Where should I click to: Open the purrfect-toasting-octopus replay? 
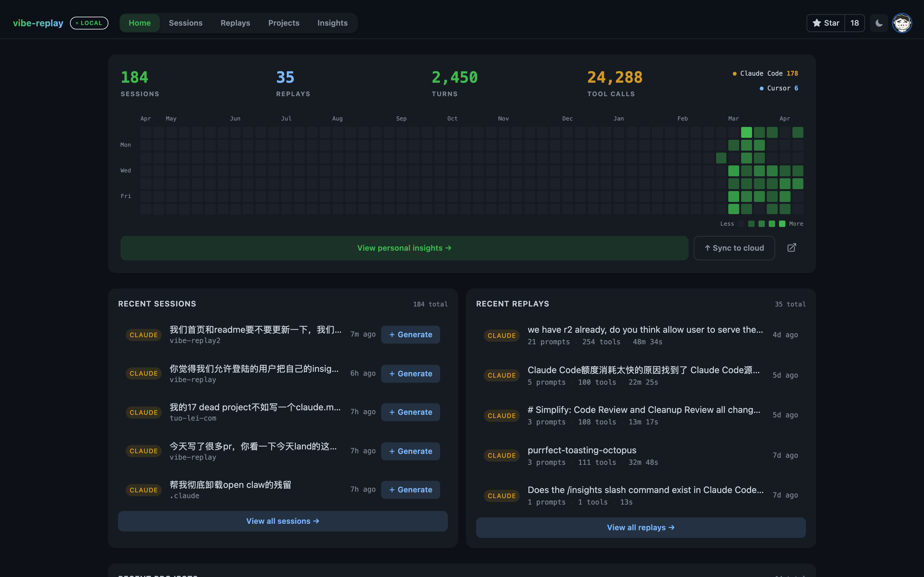click(581, 450)
